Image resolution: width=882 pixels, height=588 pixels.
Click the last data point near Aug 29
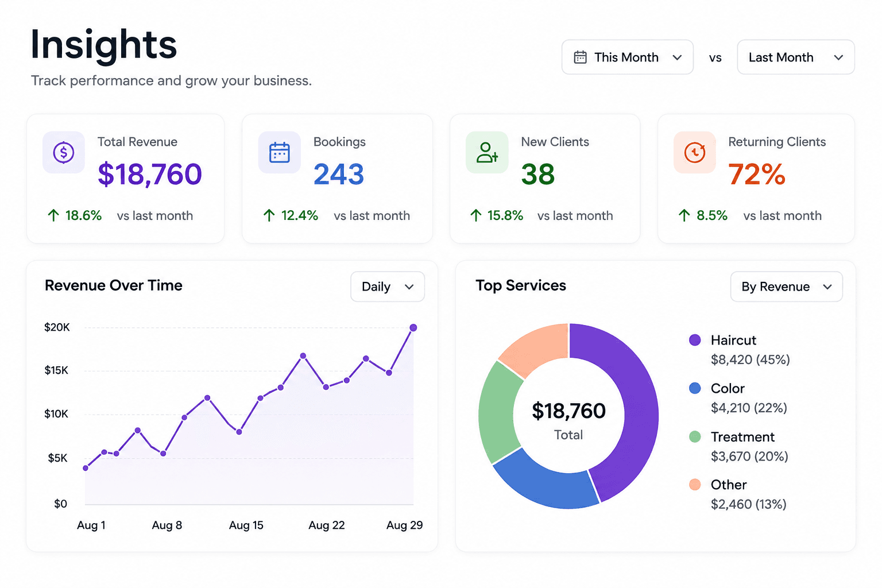click(x=413, y=328)
